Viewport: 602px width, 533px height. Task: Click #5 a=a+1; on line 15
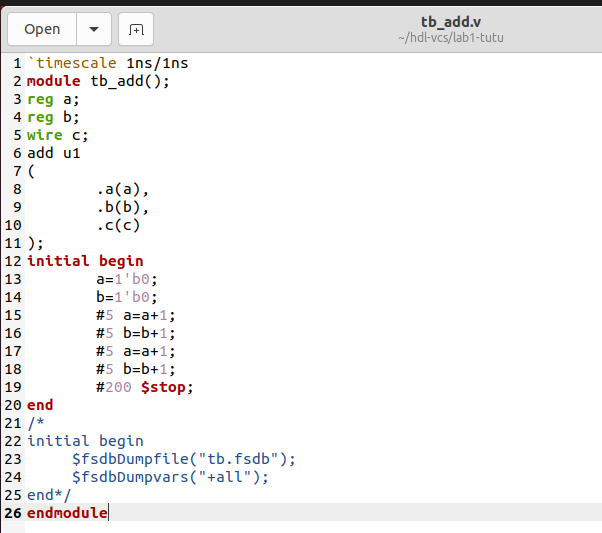[x=136, y=315]
